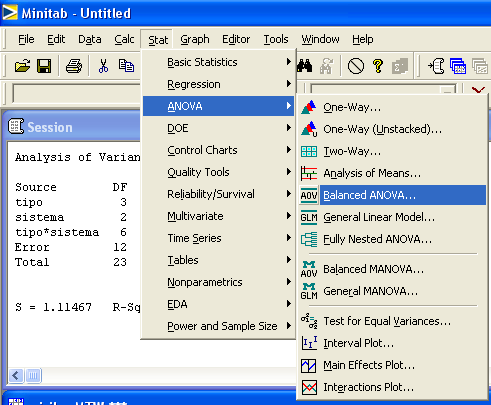Screen dimensions: 491x405
Task: Click the Session horizontal scrollbar thumb
Action: click(x=33, y=376)
